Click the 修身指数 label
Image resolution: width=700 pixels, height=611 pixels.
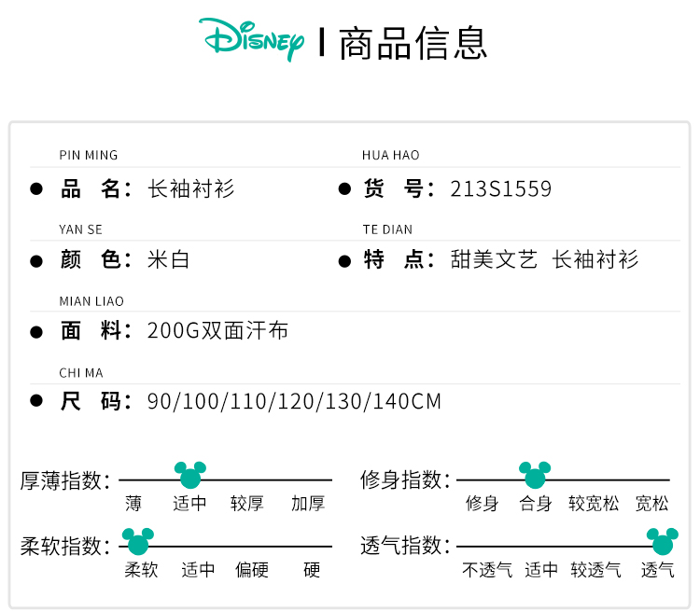click(406, 479)
